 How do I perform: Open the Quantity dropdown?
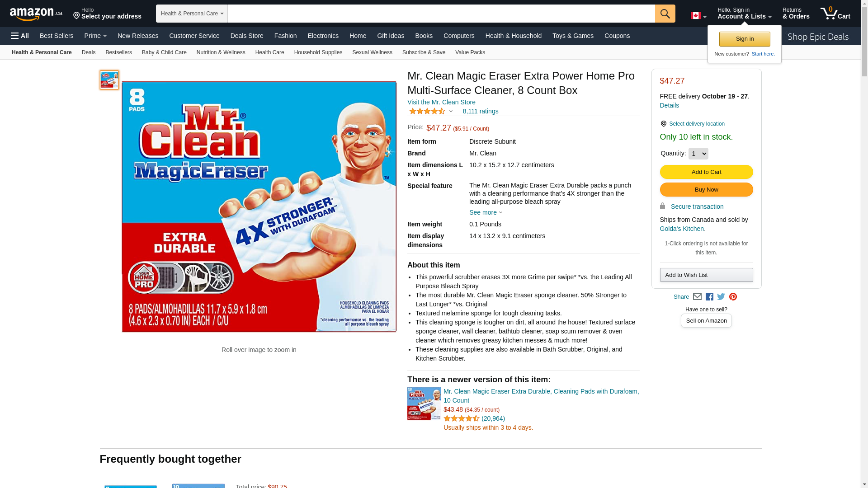tap(698, 154)
